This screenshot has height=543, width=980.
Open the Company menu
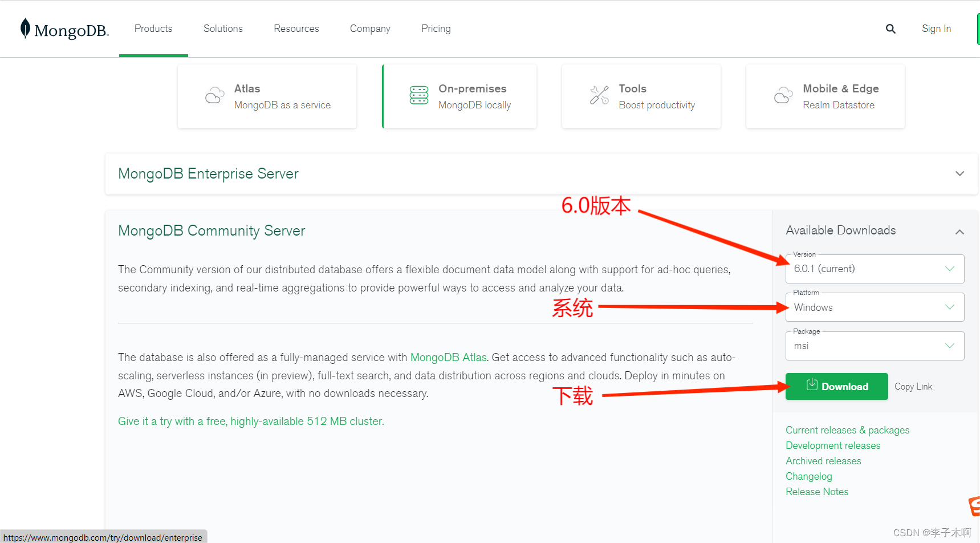pyautogui.click(x=370, y=29)
